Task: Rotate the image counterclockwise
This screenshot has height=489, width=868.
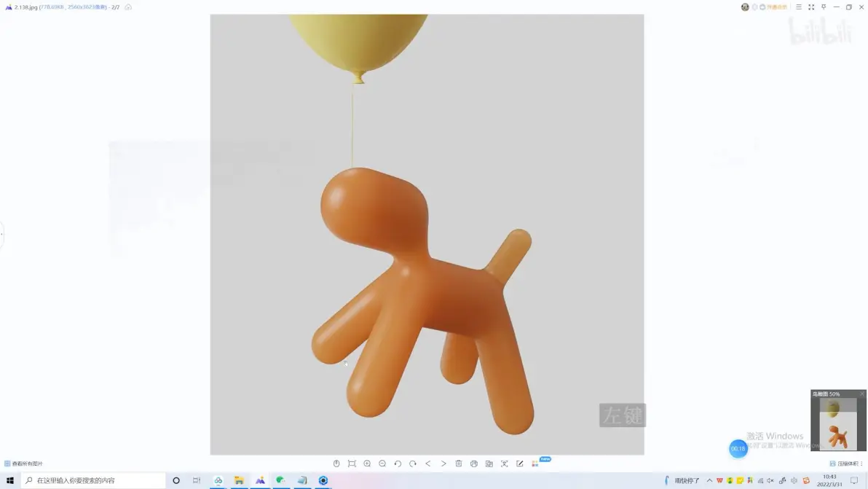Action: (398, 463)
